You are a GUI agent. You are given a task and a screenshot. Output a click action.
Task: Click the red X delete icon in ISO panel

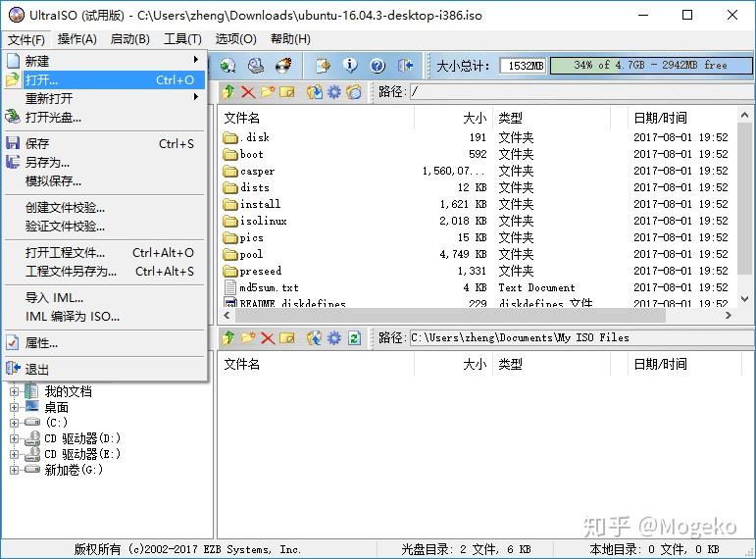click(x=248, y=91)
